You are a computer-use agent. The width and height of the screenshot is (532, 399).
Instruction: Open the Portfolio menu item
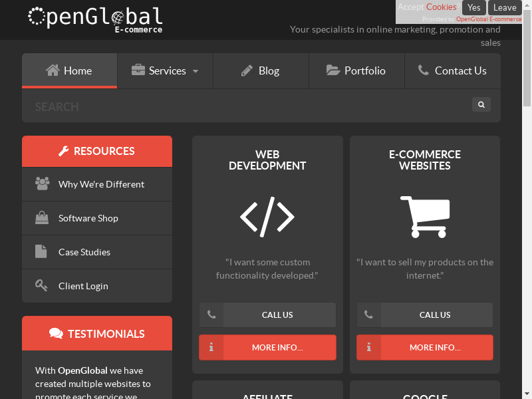(x=356, y=70)
